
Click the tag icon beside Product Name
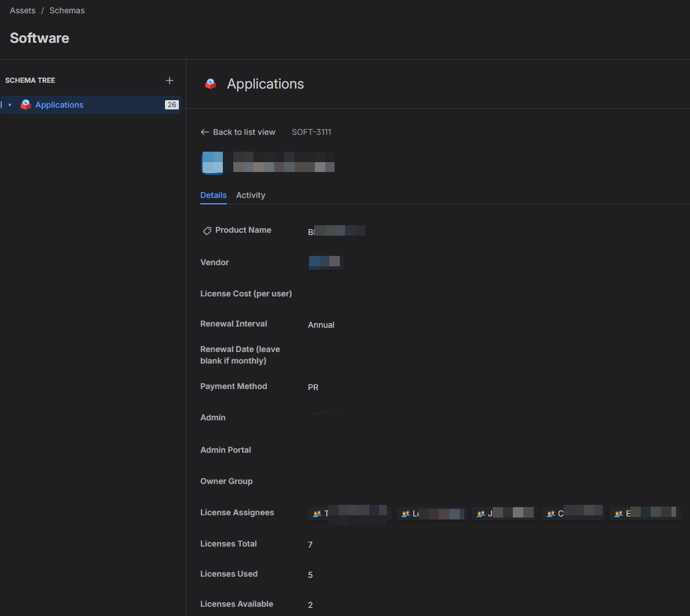[207, 230]
